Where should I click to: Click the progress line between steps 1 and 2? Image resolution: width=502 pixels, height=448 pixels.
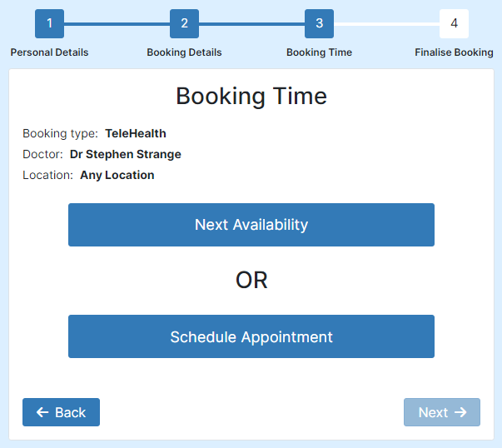pos(117,24)
